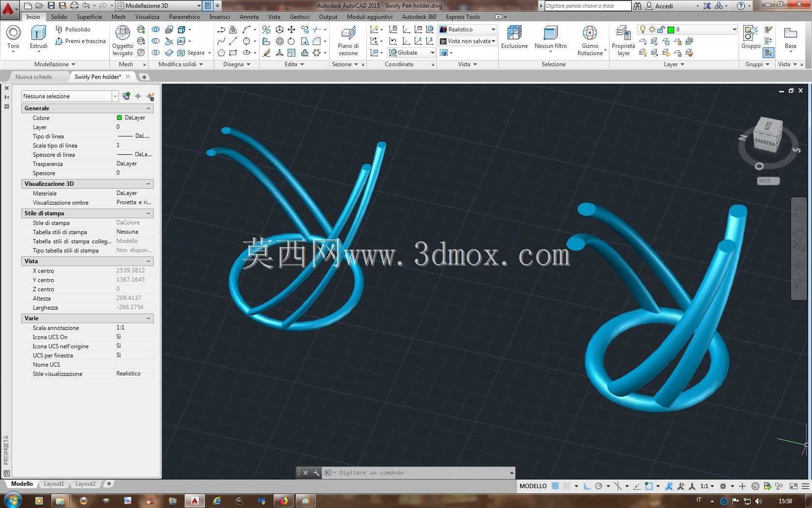
Task: Open the Modellazione 3D workspace dropdown
Action: pos(159,6)
